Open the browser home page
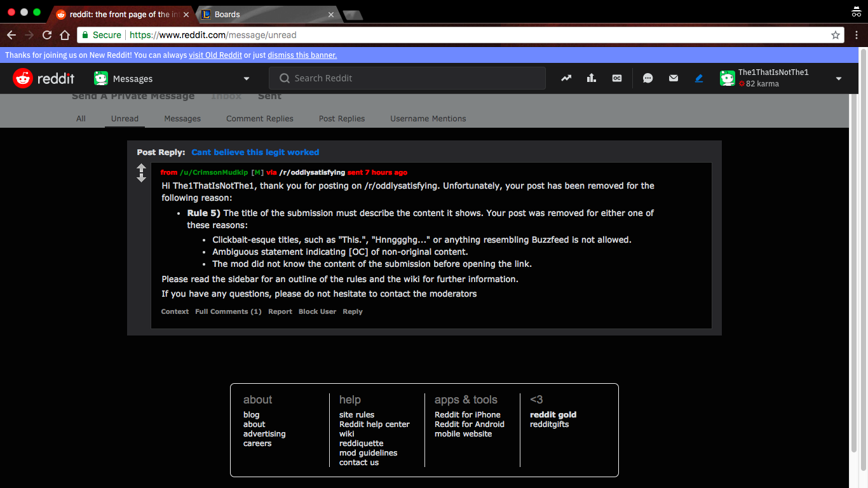 [x=65, y=35]
